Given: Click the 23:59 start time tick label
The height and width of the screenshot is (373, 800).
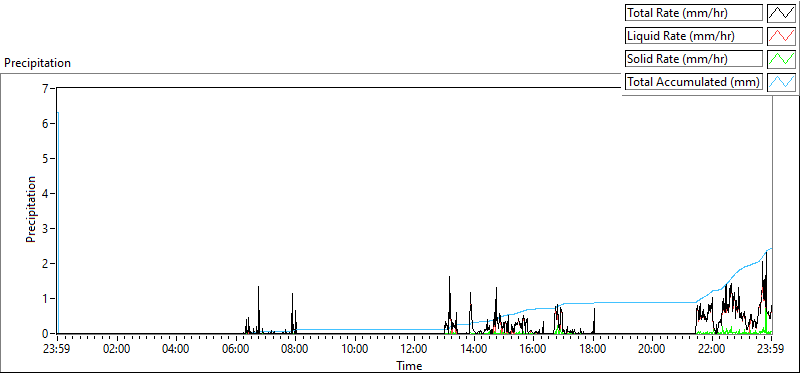Looking at the screenshot, I should coord(58,350).
